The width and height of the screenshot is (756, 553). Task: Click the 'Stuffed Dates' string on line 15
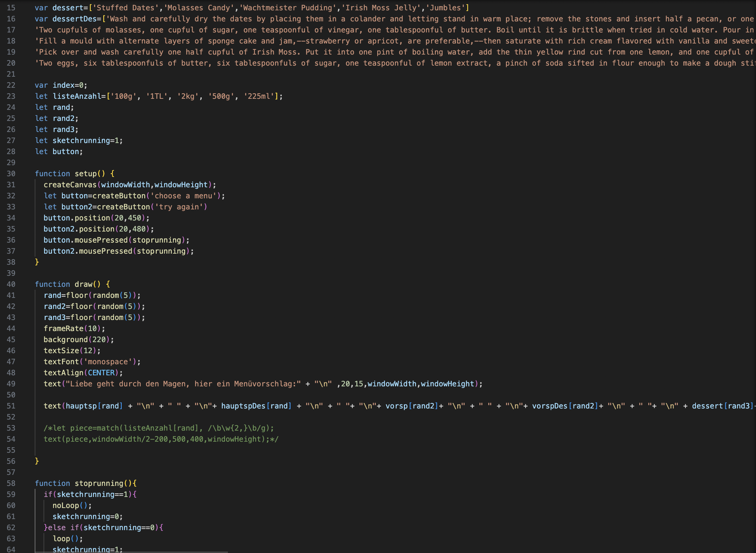tap(125, 8)
